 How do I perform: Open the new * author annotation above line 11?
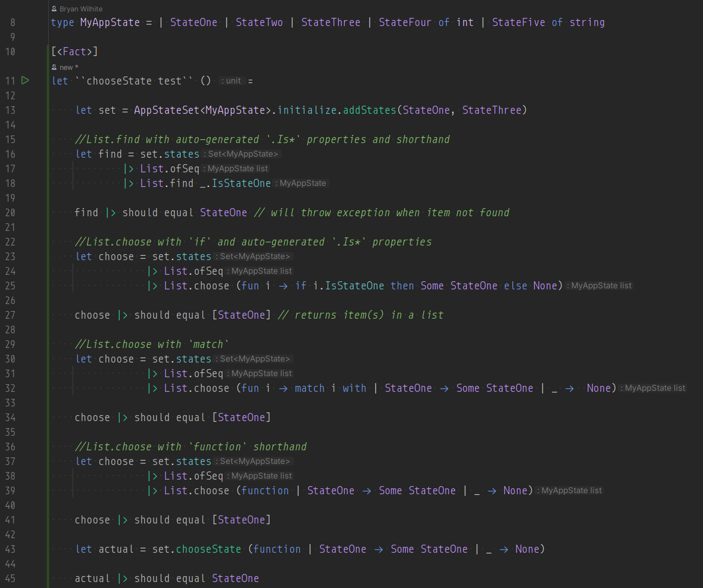click(x=69, y=67)
